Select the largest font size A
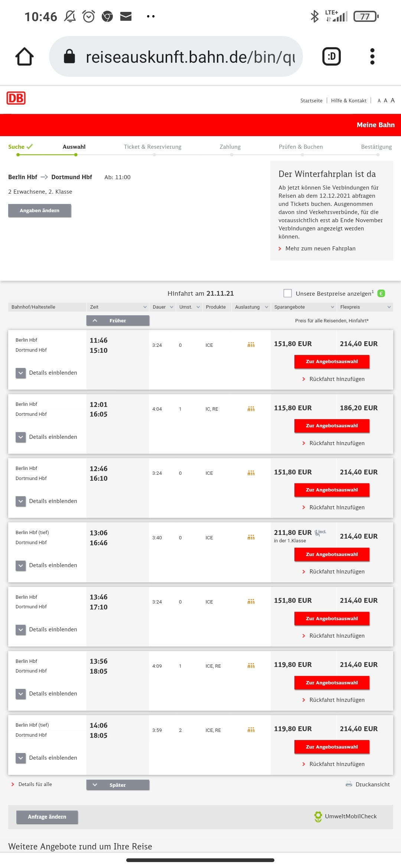The image size is (401, 868). tap(392, 100)
